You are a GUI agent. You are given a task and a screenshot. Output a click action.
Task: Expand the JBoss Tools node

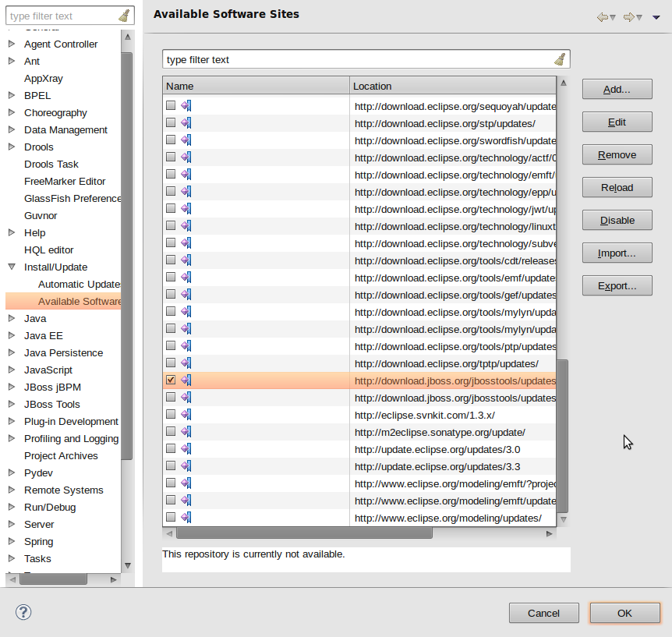click(x=12, y=404)
